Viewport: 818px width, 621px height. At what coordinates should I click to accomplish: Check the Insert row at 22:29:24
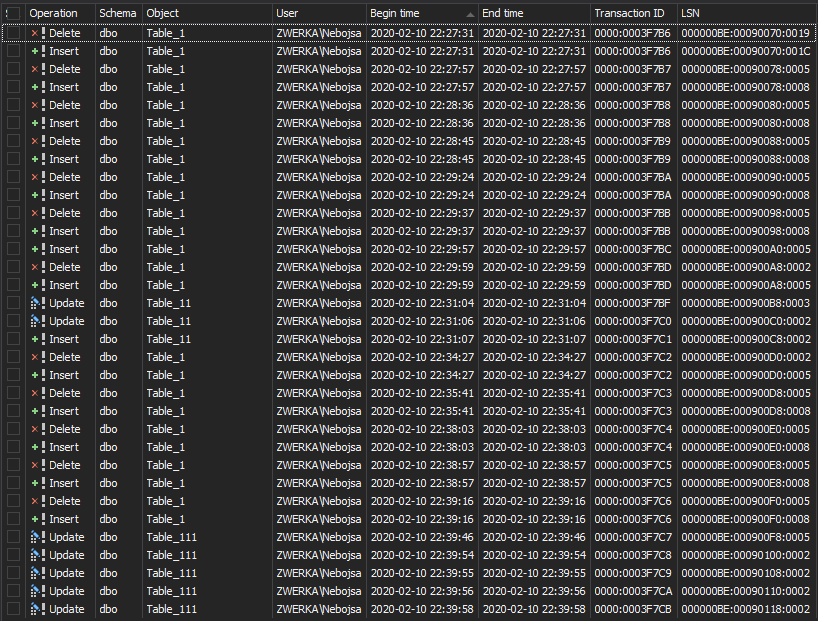(x=14, y=195)
